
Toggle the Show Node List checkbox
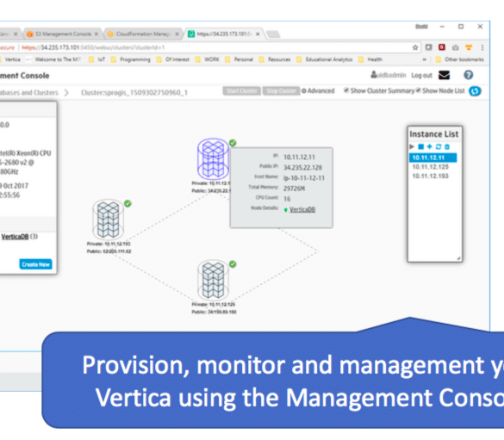pyautogui.click(x=418, y=90)
